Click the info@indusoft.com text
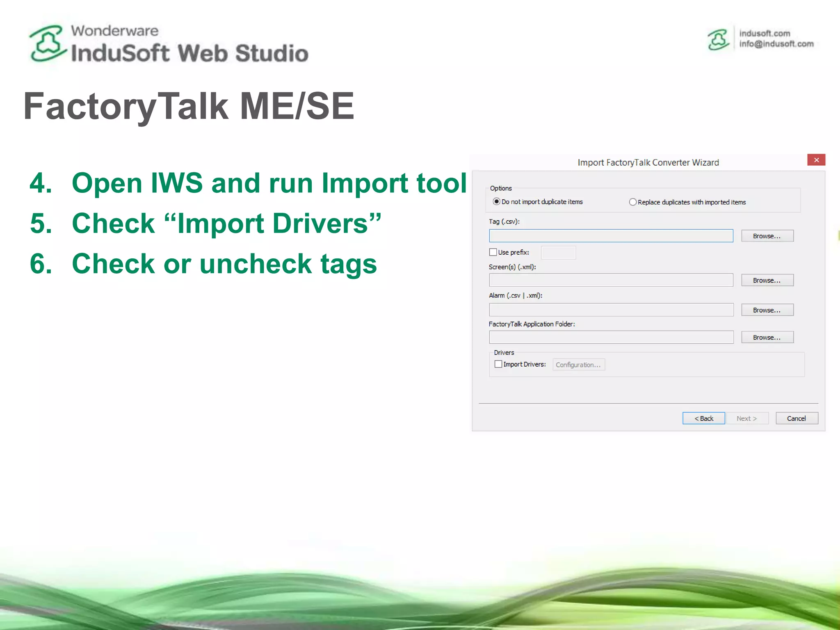840x630 pixels. 776,44
